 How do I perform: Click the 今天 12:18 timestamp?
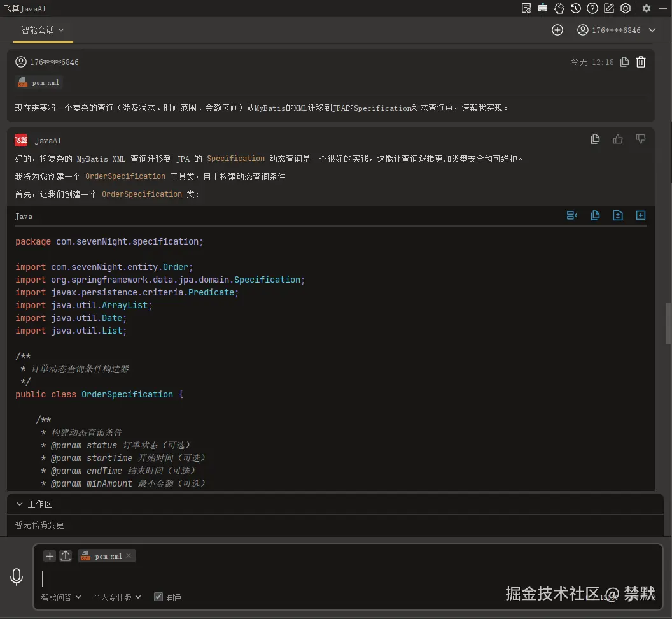pyautogui.click(x=592, y=62)
